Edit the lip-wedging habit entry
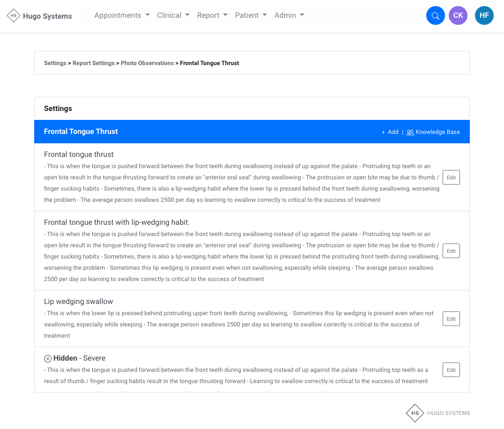This screenshot has height=429, width=504. [x=451, y=251]
